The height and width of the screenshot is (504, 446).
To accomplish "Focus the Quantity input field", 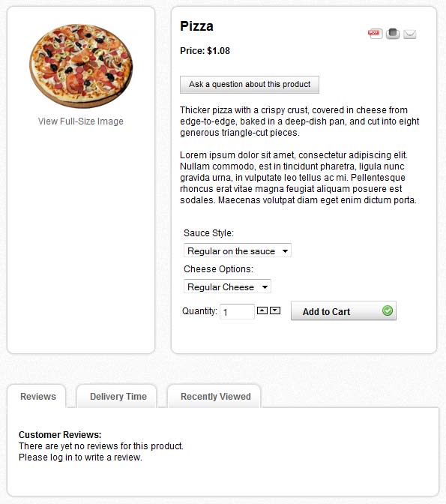I will point(237,312).
